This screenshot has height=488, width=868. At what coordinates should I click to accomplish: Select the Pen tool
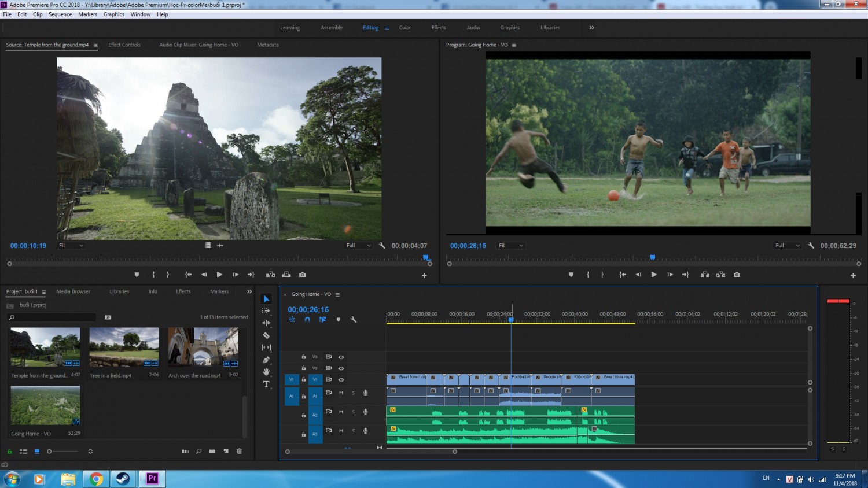click(x=266, y=360)
